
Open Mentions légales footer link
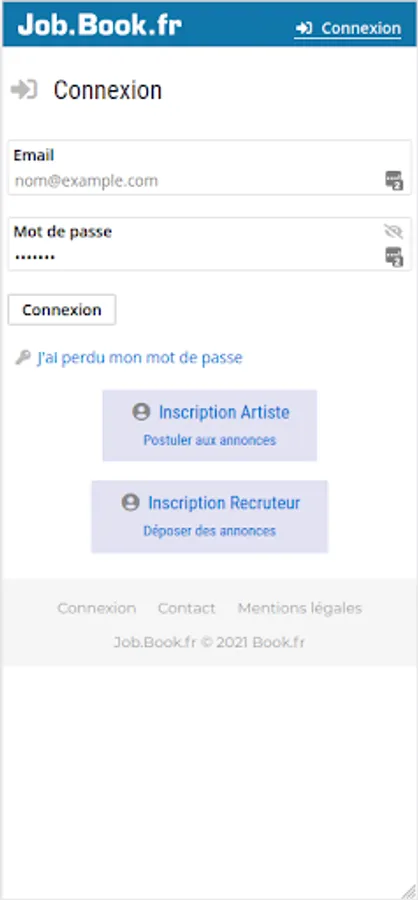[300, 608]
